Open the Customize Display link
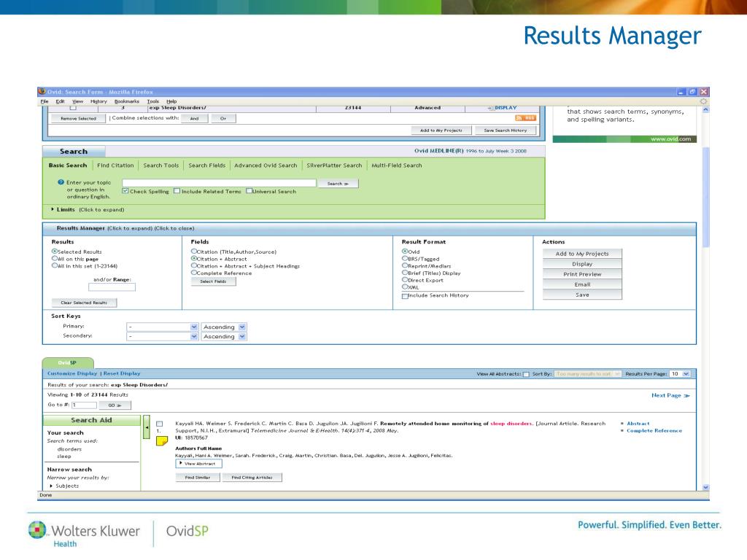Screen dimensions: 747x560 point(72,373)
